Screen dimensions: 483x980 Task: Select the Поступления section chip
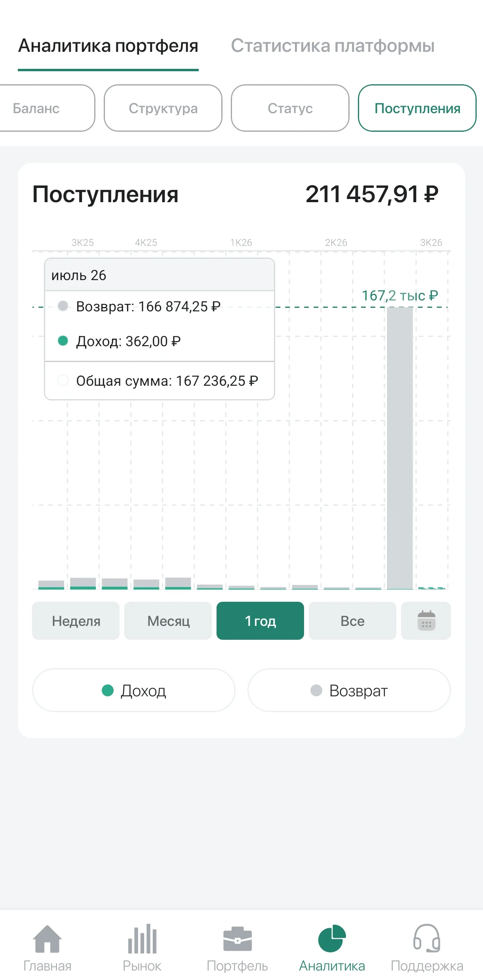coord(417,108)
